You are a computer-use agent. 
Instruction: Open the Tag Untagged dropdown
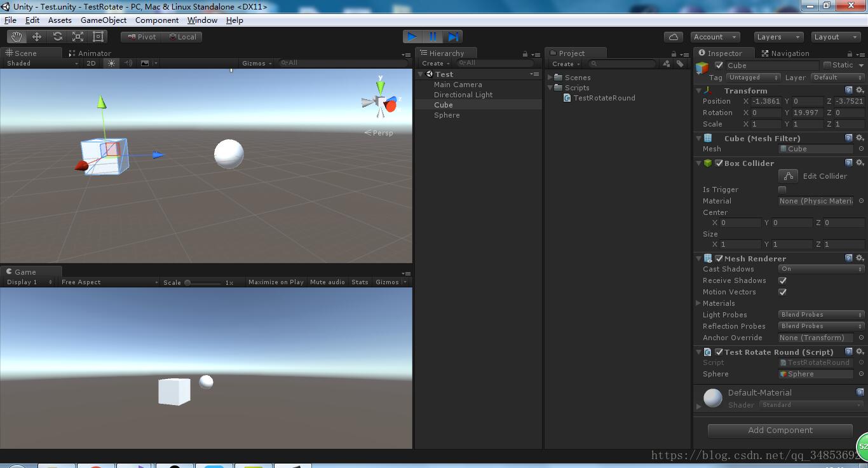[x=753, y=78]
